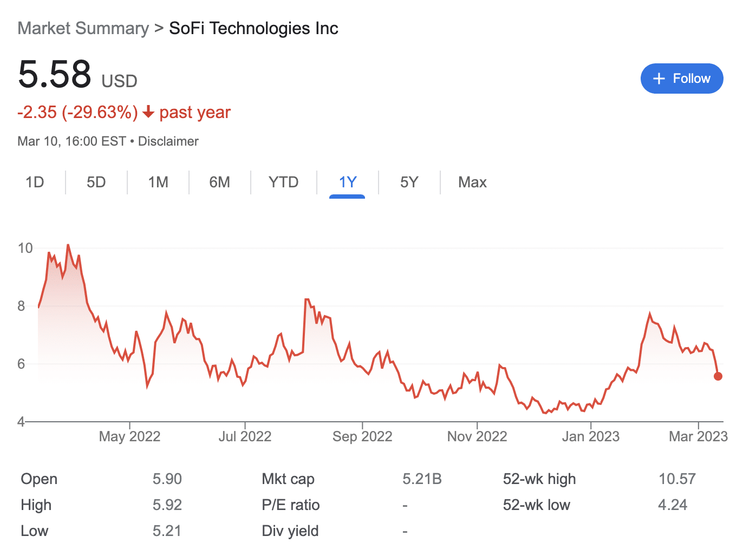This screenshot has height=549, width=756.
Task: Show the YTD chart view
Action: (284, 182)
